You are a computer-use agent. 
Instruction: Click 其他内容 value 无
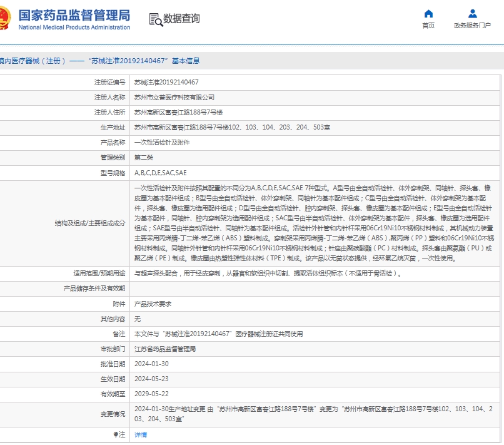tap(138, 319)
